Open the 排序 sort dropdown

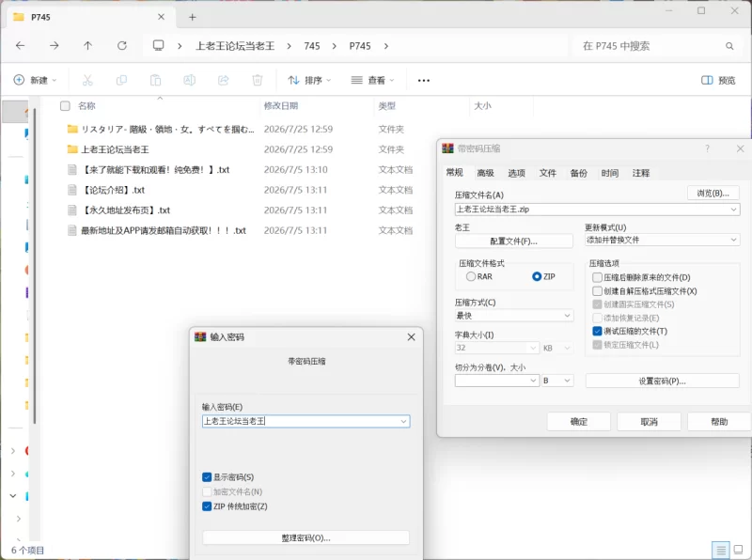point(309,80)
